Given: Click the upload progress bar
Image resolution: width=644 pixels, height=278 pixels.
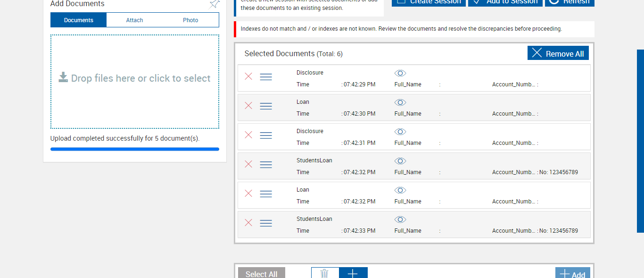Looking at the screenshot, I should [x=135, y=149].
